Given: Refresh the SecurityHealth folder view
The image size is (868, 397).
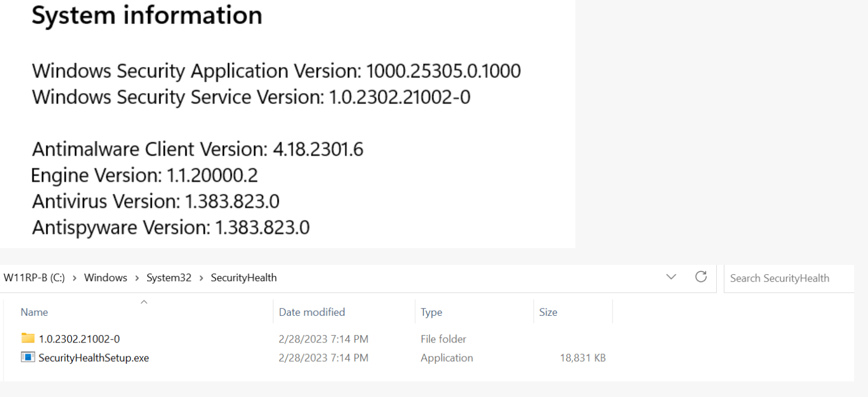Looking at the screenshot, I should coord(701,277).
